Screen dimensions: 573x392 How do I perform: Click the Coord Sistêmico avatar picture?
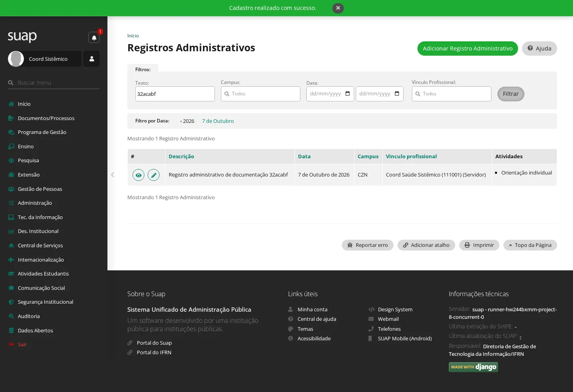[16, 59]
